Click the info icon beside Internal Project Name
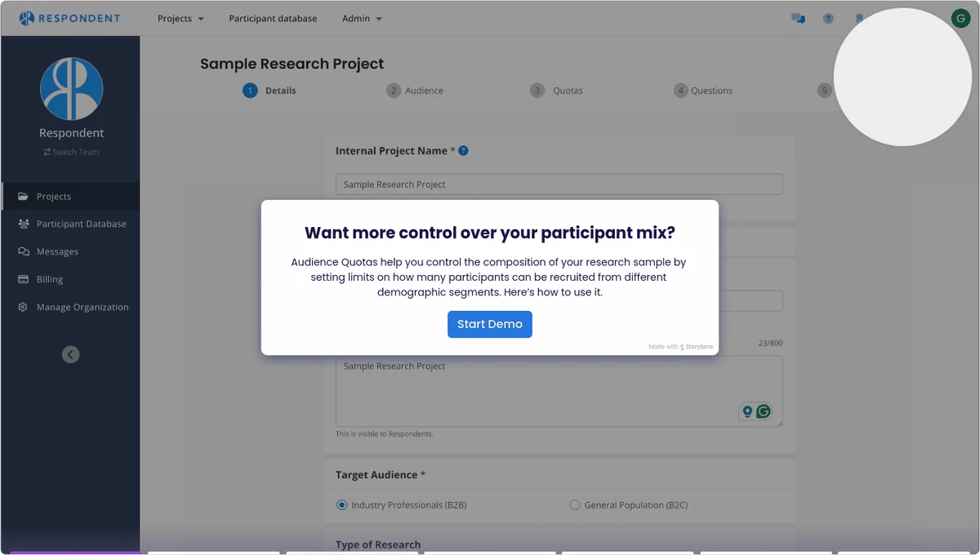Image resolution: width=980 pixels, height=555 pixels. [x=463, y=151]
